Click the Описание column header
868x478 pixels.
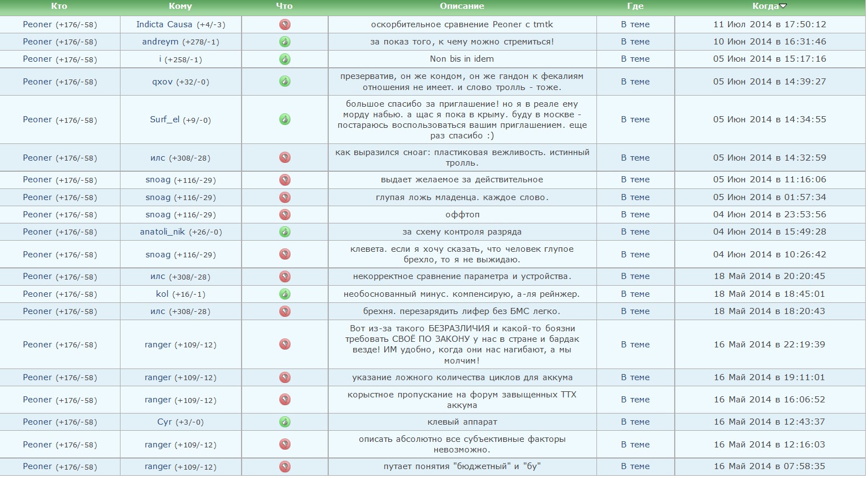[x=462, y=6]
